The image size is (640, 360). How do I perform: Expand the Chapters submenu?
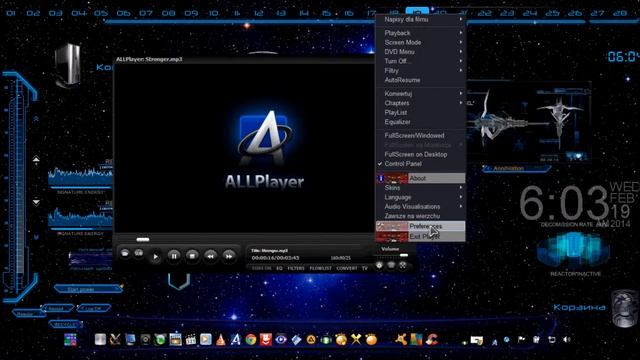coord(420,103)
